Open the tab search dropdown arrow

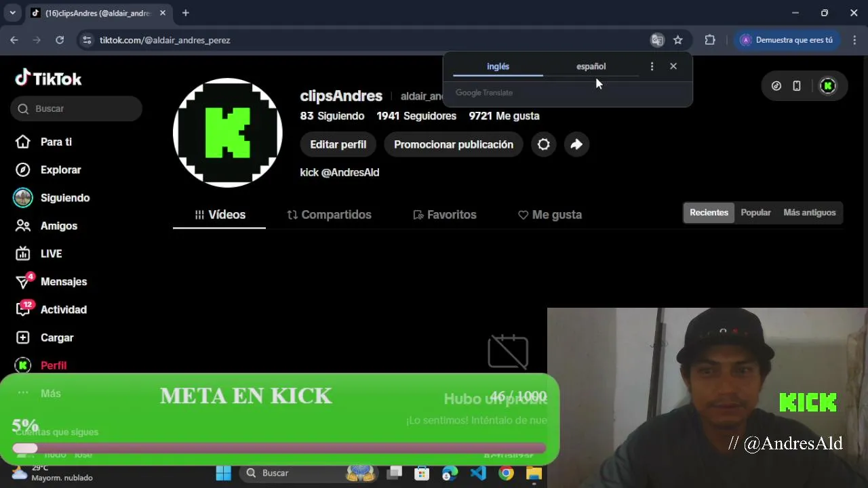12,13
